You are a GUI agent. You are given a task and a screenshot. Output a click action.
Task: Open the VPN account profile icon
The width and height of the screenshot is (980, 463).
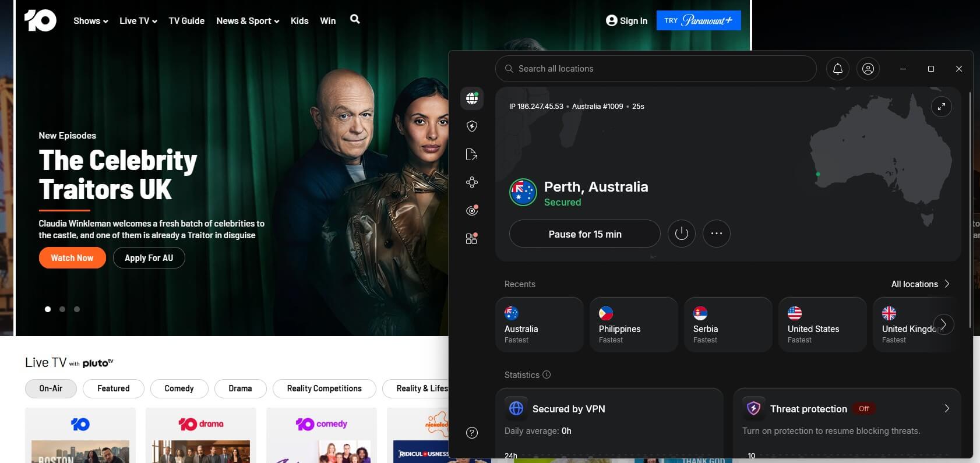868,69
